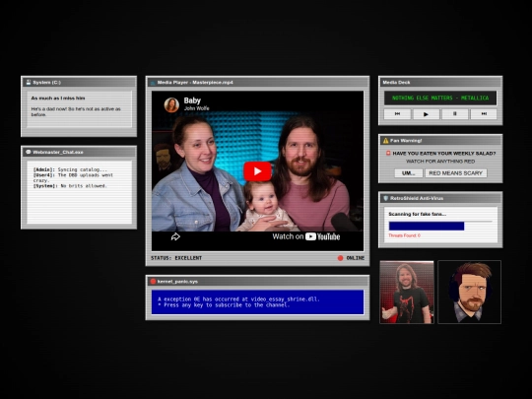Viewport: 532px width, 399px height.
Task: Click the "Press any key to subscribe" line
Action: tap(224, 305)
